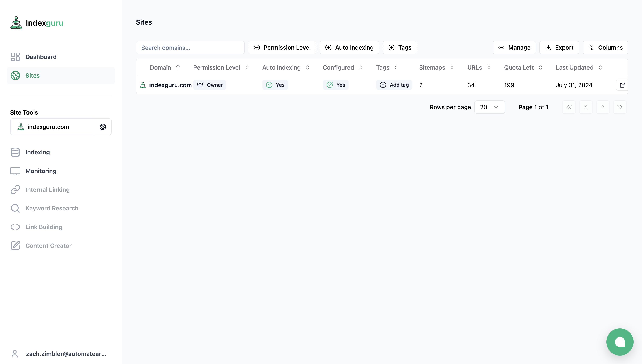Open Keyword Research tool
This screenshot has height=364, width=642.
61,208
